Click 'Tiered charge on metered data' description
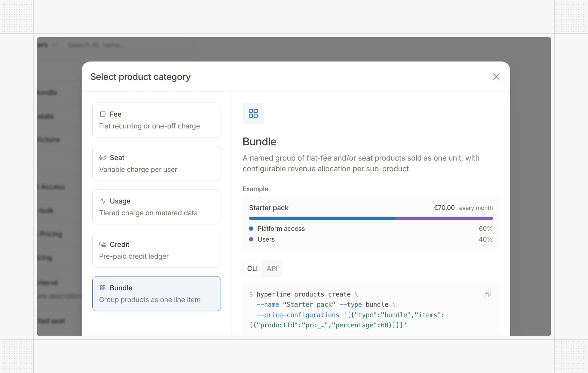Viewport: 588px width, 373px height. click(x=148, y=213)
